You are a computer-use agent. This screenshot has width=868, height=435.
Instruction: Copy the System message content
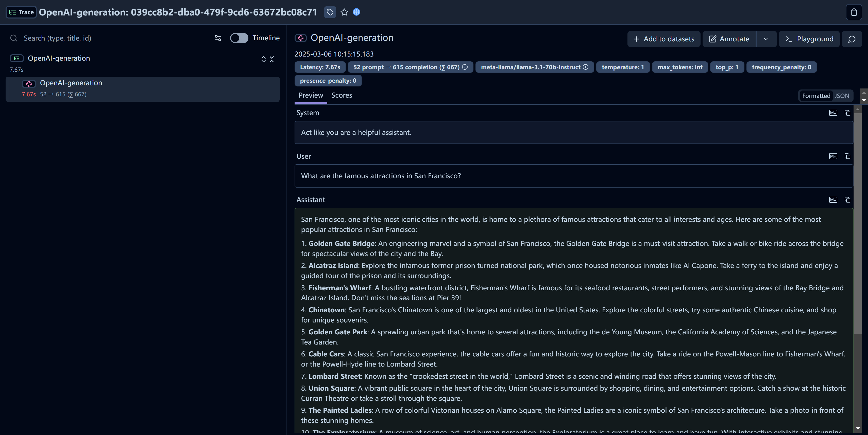point(847,113)
